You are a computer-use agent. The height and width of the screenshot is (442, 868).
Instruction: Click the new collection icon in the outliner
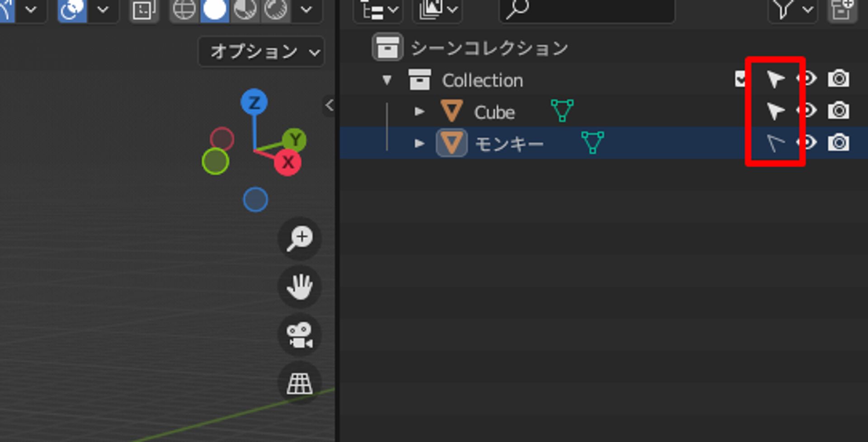[842, 10]
